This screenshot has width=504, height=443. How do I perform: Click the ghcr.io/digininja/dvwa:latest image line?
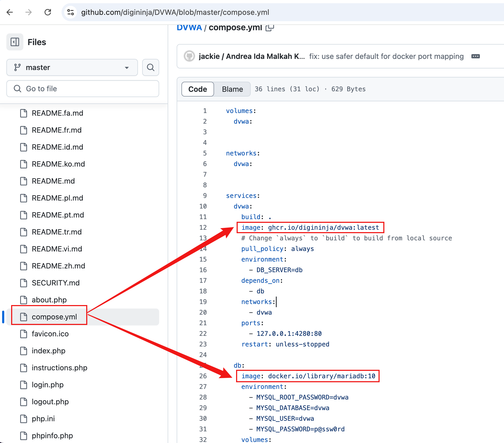click(310, 228)
